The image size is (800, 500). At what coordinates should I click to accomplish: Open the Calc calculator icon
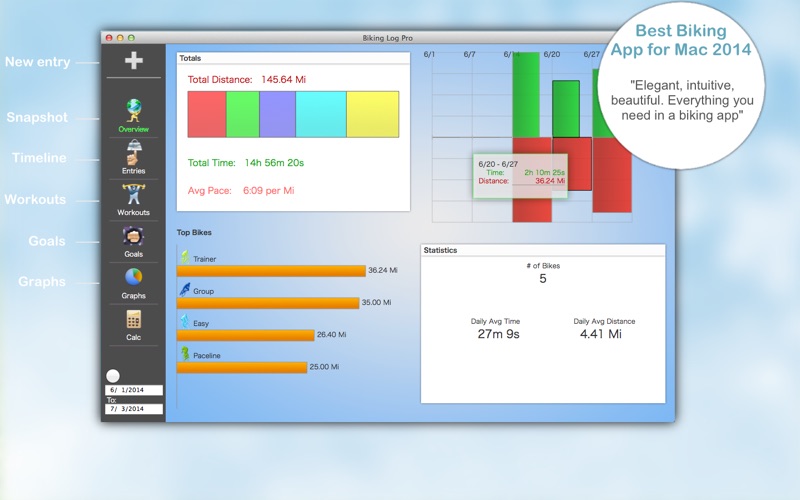coord(134,319)
